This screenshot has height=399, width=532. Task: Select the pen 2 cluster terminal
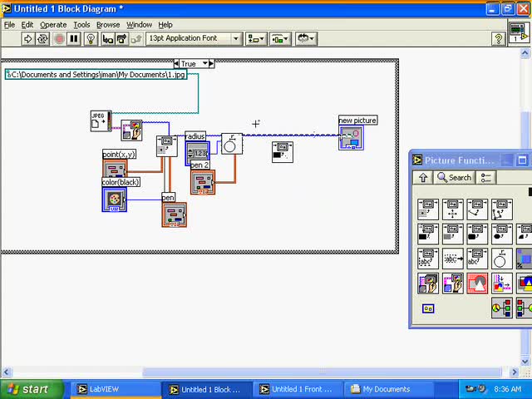pyautogui.click(x=203, y=183)
